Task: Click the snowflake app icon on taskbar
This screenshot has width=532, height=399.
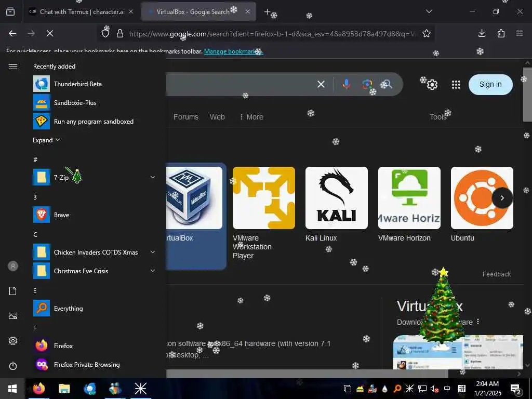Action: point(140,389)
